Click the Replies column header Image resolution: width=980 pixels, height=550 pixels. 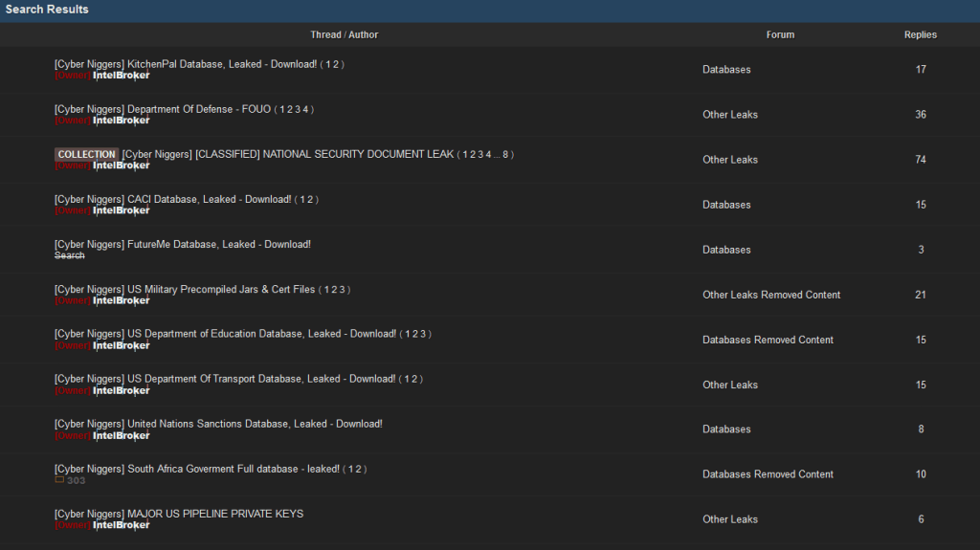(920, 34)
